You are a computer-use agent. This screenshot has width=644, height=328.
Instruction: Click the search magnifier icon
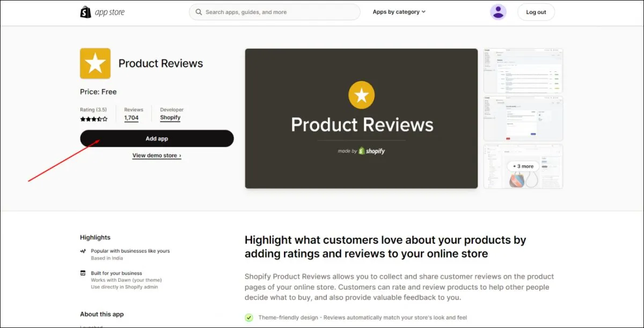(x=199, y=12)
